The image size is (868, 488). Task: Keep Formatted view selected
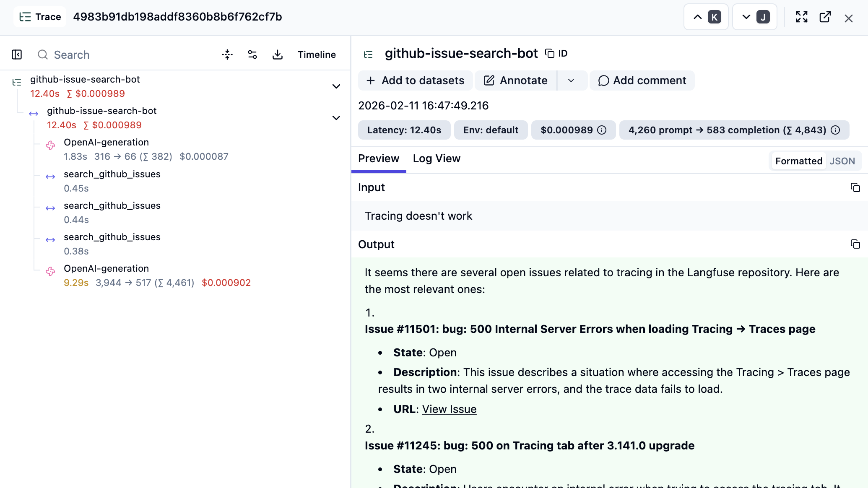(798, 161)
